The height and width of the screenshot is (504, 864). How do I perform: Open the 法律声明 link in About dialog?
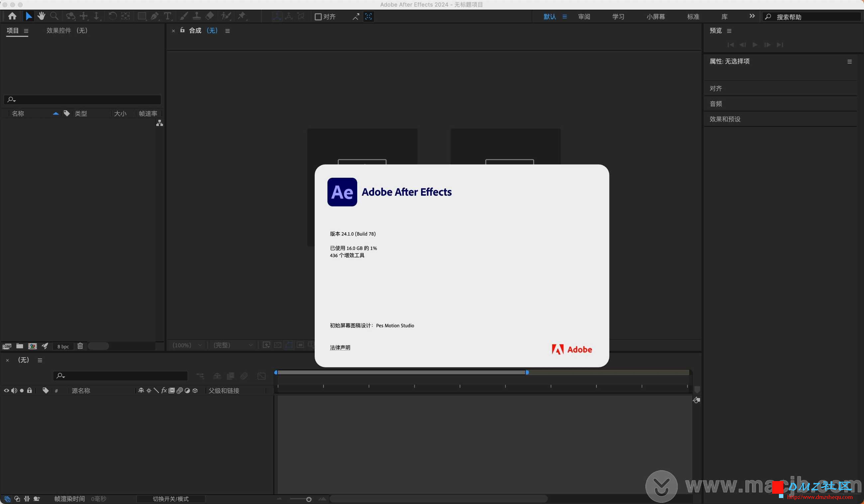[340, 348]
